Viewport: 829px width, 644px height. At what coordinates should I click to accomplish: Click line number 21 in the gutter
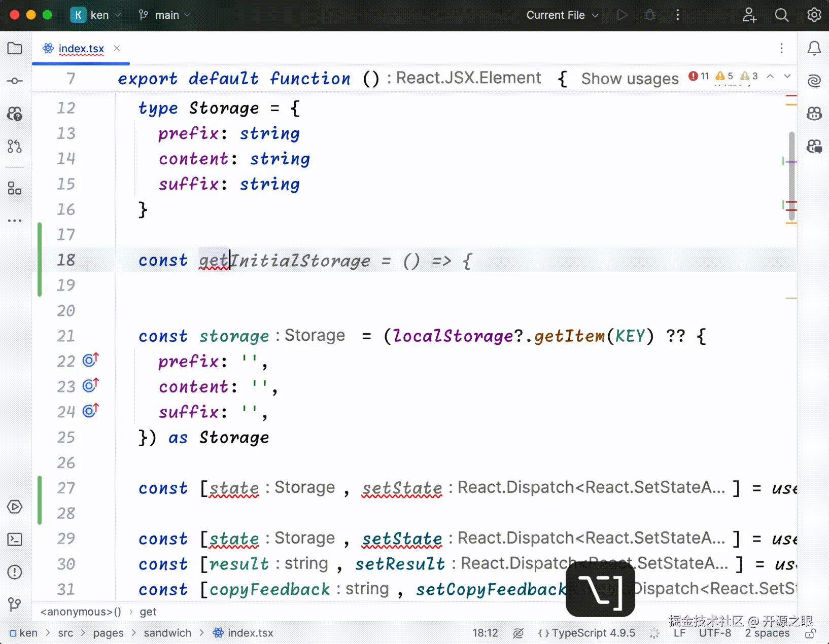click(66, 336)
